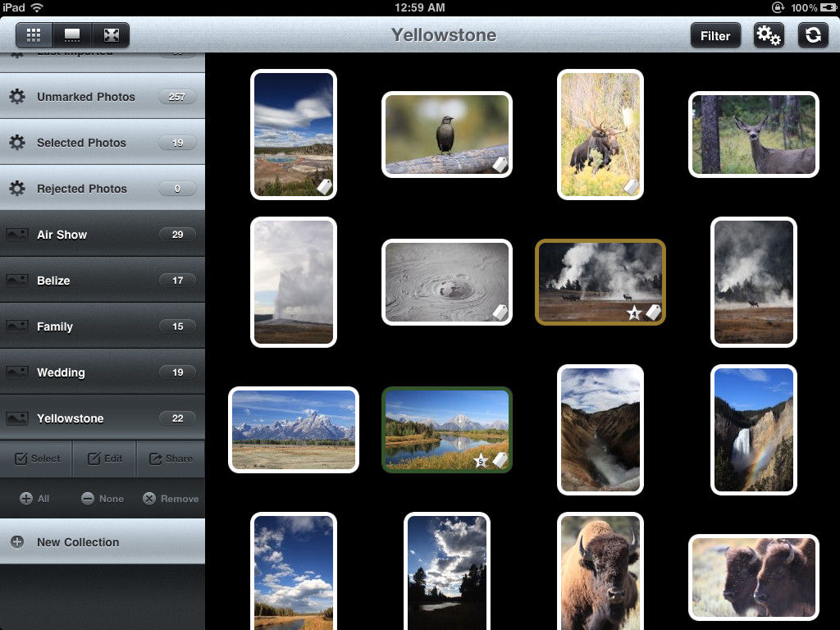Click the album icon beside Air Show

(16, 234)
